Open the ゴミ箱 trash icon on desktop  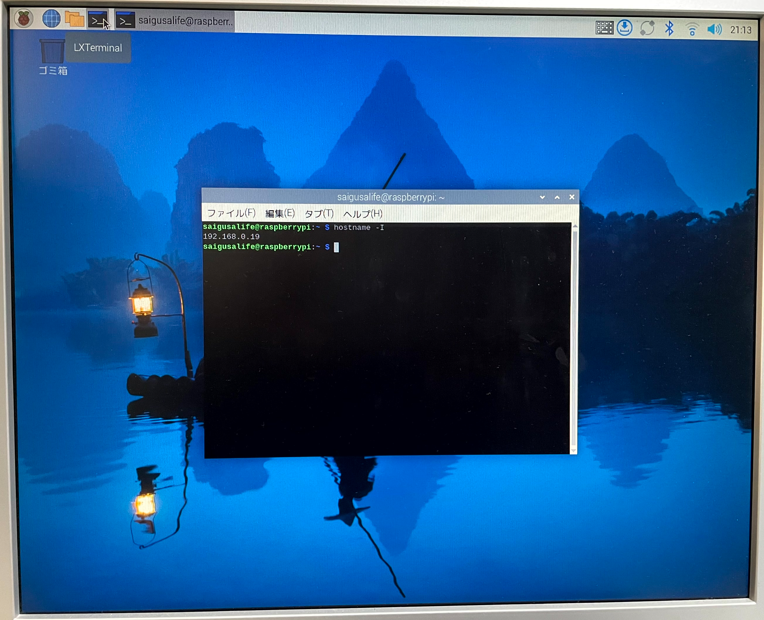(52, 50)
